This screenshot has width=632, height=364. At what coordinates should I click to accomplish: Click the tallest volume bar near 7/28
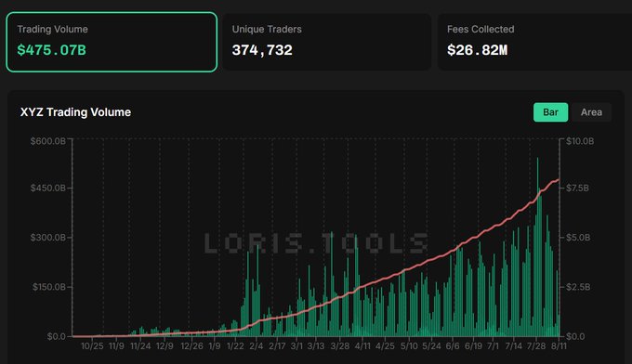[538, 246]
